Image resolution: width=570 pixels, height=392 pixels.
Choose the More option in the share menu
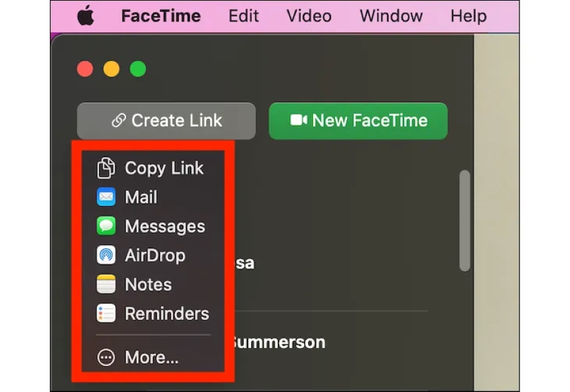(151, 357)
